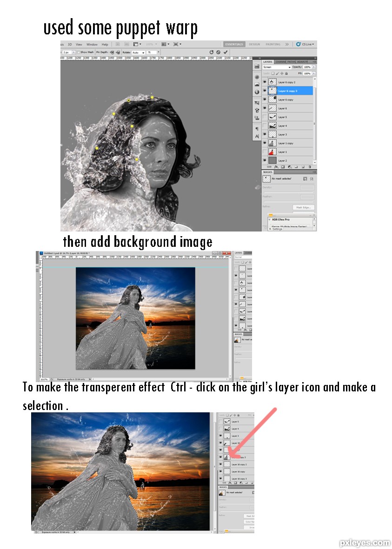392x549 pixels.
Task: Click the layers panel scrollbar down arrow in puppet warp screenshot
Action: [x=315, y=162]
